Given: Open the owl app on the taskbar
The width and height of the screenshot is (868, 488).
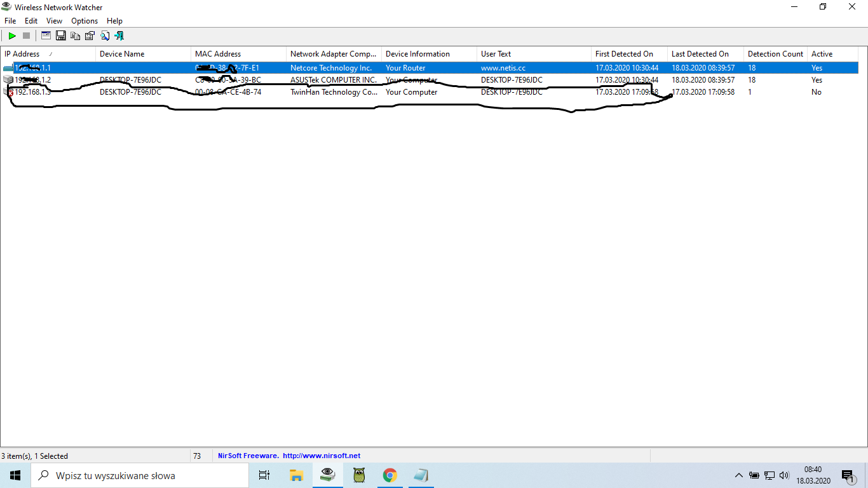Looking at the screenshot, I should pos(359,475).
